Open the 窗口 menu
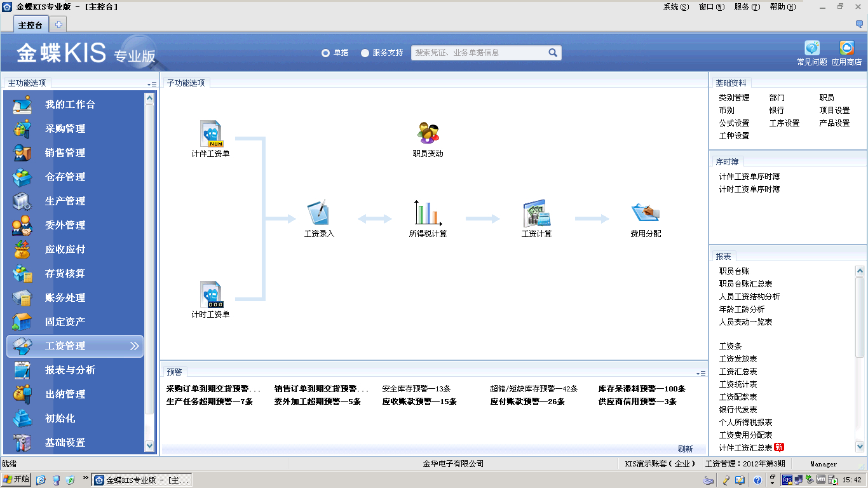Viewport: 868px width, 488px height. click(711, 7)
